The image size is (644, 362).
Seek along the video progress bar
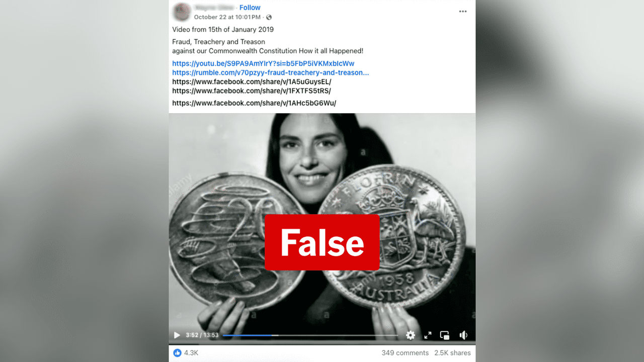tap(310, 335)
